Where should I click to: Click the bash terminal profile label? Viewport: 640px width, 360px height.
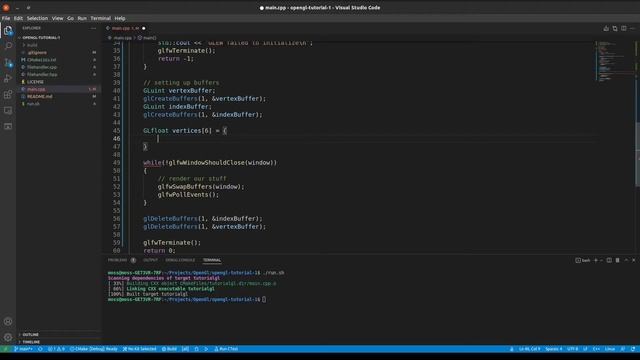pos(583,260)
